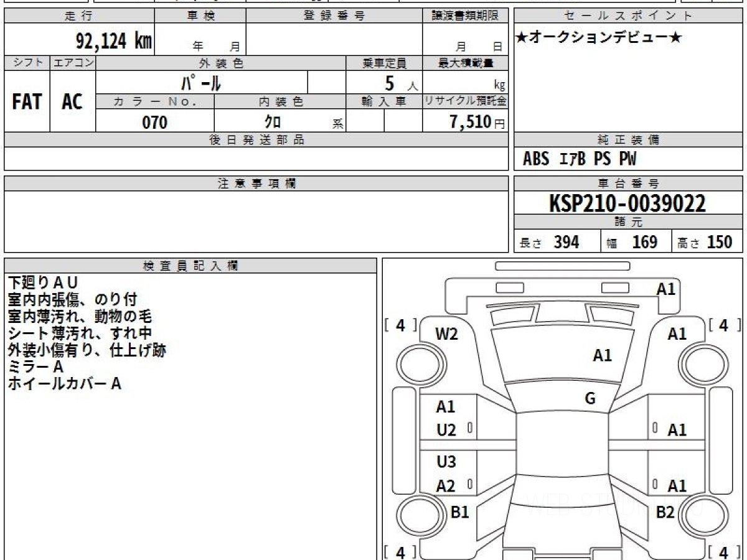Click the AC air conditioner value
The width and height of the screenshot is (747, 560).
(72, 101)
